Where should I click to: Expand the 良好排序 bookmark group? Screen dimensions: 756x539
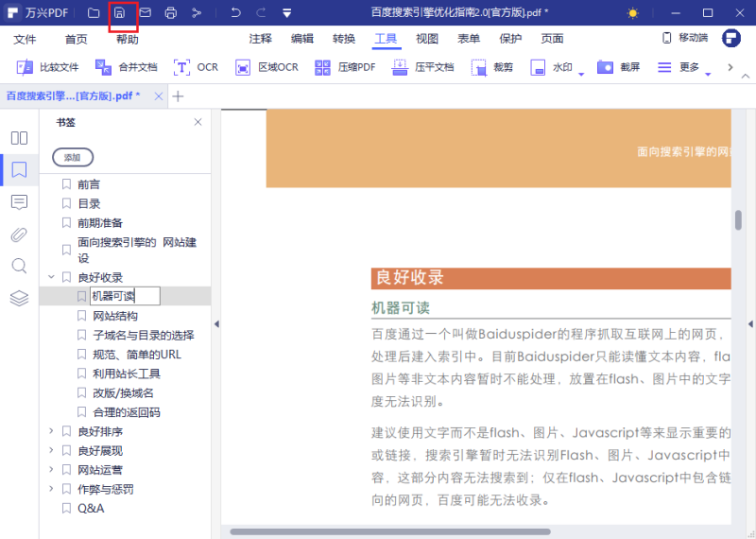51,431
